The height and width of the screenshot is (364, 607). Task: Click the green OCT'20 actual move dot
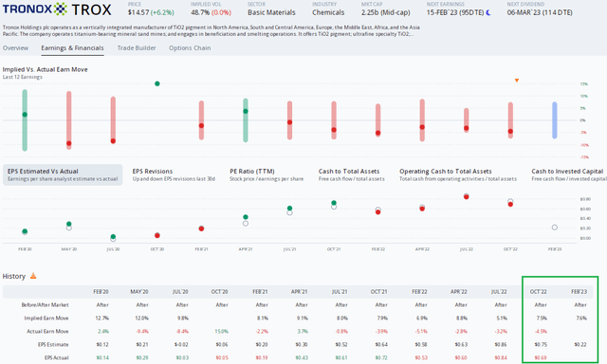pyautogui.click(x=157, y=83)
